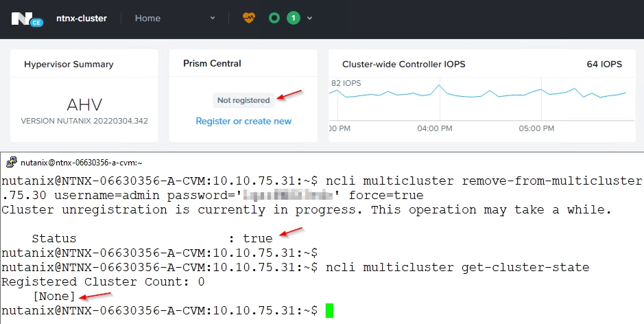Click the 05:00 PM chart time marker
This screenshot has height=324, width=644.
[x=537, y=128]
